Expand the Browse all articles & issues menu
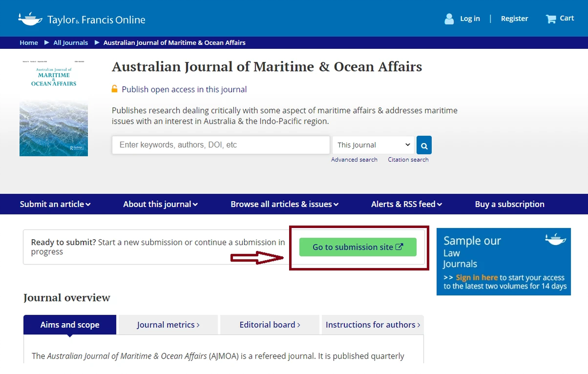 click(285, 204)
